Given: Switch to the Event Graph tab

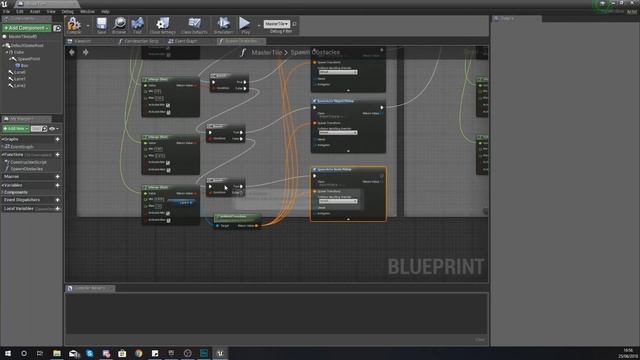Looking at the screenshot, I should (186, 41).
